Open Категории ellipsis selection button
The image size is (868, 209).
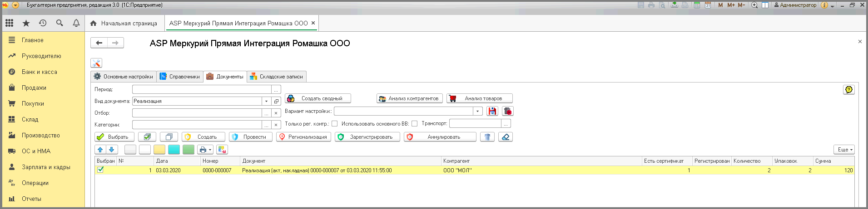tap(266, 125)
